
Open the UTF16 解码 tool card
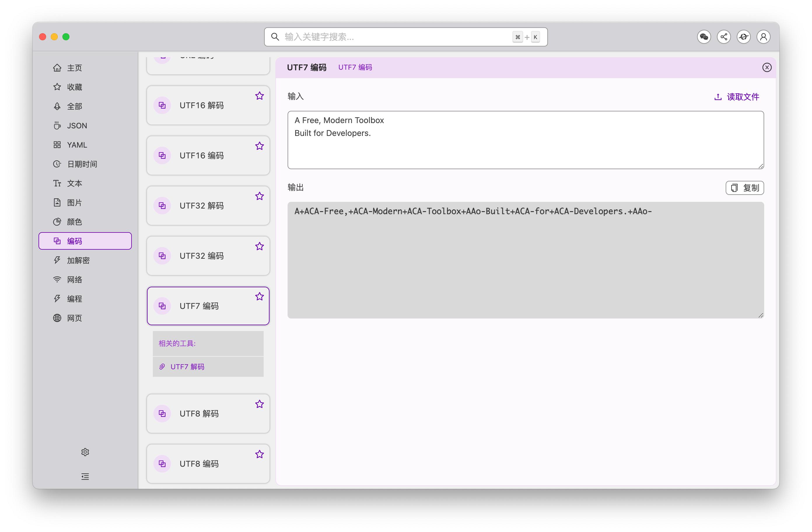(208, 106)
